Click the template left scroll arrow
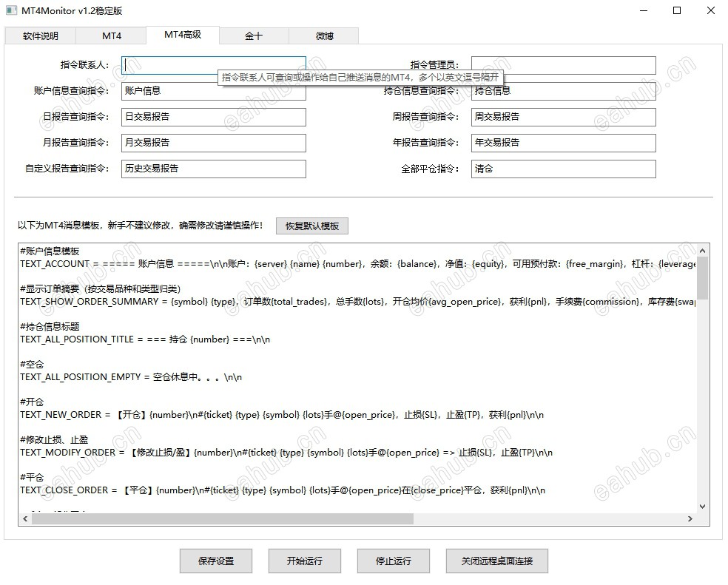 point(25,518)
